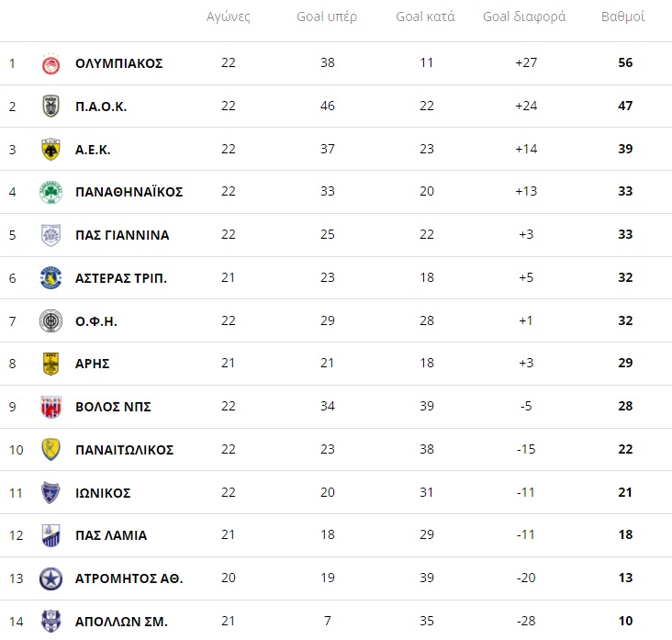Click the Panathinaikos green shamrock logo
The height and width of the screenshot is (640, 672).
click(x=50, y=192)
